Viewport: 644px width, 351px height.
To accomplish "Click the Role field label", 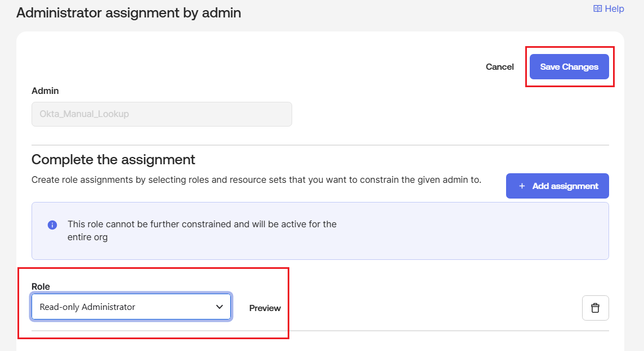I will click(x=41, y=286).
